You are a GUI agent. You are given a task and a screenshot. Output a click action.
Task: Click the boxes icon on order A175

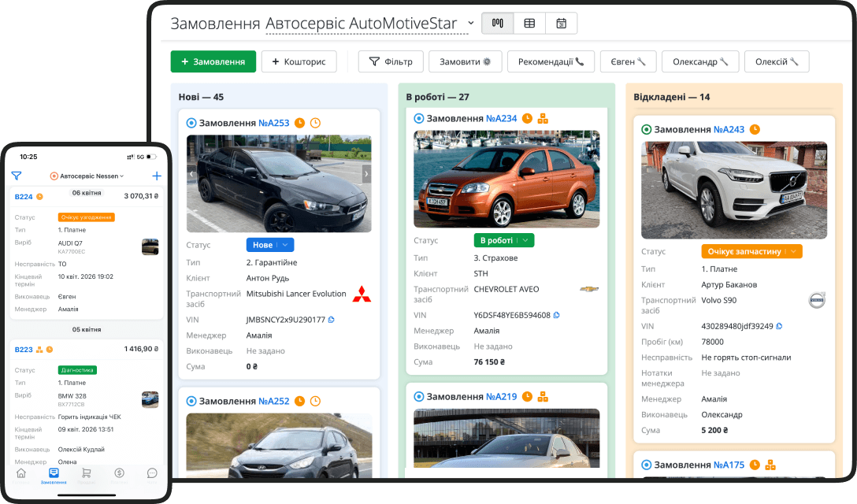point(770,465)
